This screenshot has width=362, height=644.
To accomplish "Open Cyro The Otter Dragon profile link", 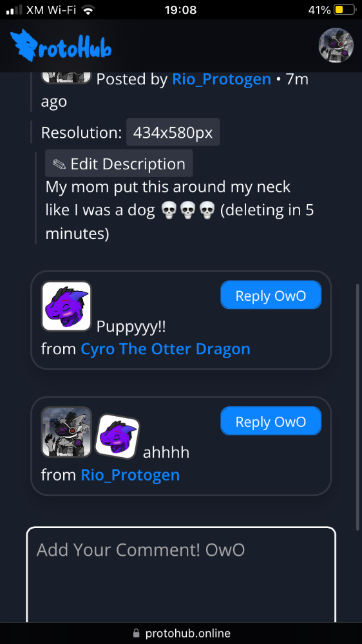I will coord(166,349).
